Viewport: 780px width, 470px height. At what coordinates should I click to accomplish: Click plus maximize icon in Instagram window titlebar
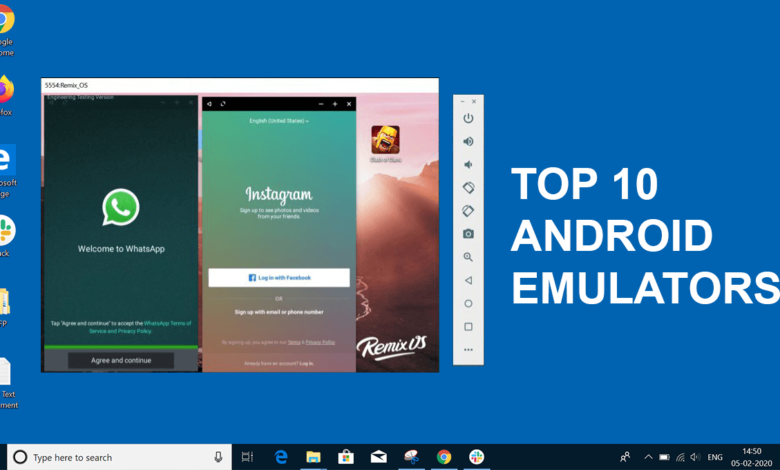[335, 104]
